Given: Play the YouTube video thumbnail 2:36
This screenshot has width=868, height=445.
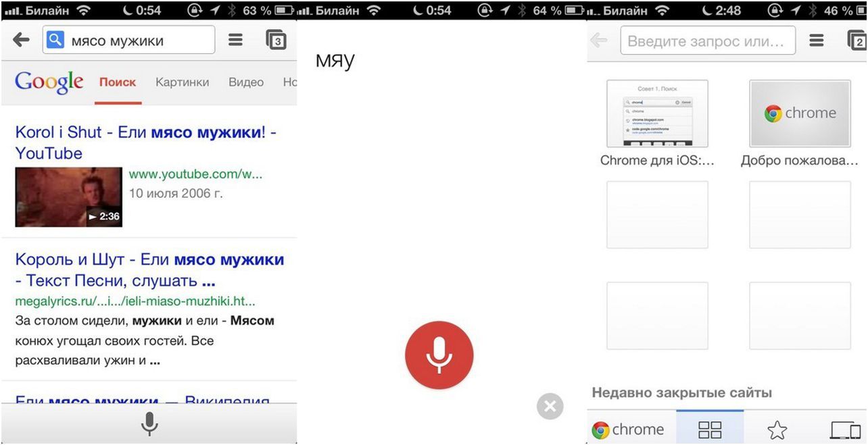Looking at the screenshot, I should [69, 197].
